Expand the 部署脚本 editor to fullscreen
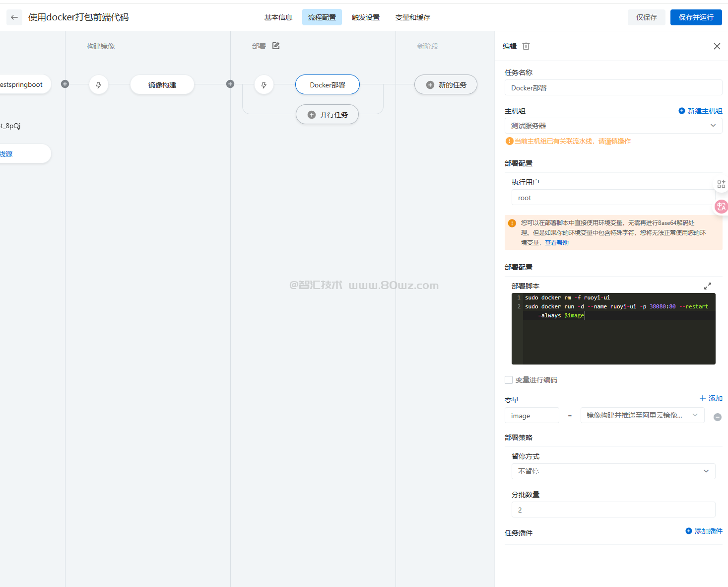Screen dimensions: 728x587 [707, 286]
